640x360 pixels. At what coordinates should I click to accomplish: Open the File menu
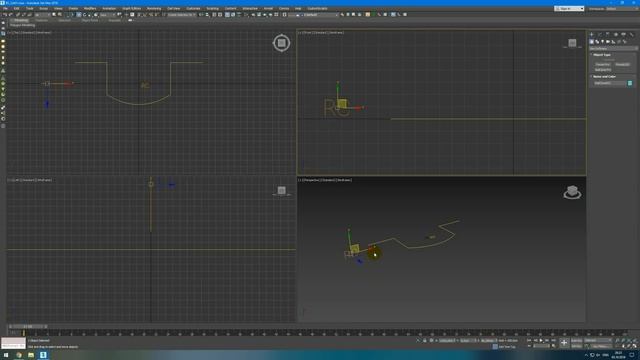(x=5, y=8)
